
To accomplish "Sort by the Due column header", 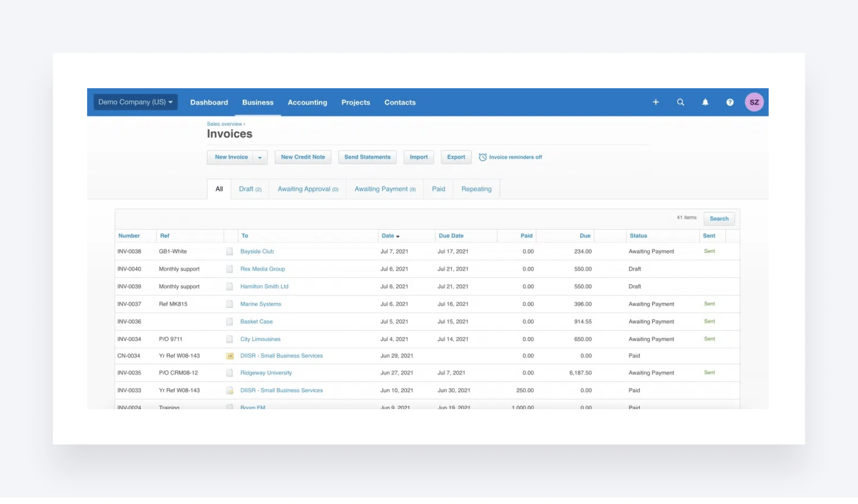I will [x=585, y=236].
